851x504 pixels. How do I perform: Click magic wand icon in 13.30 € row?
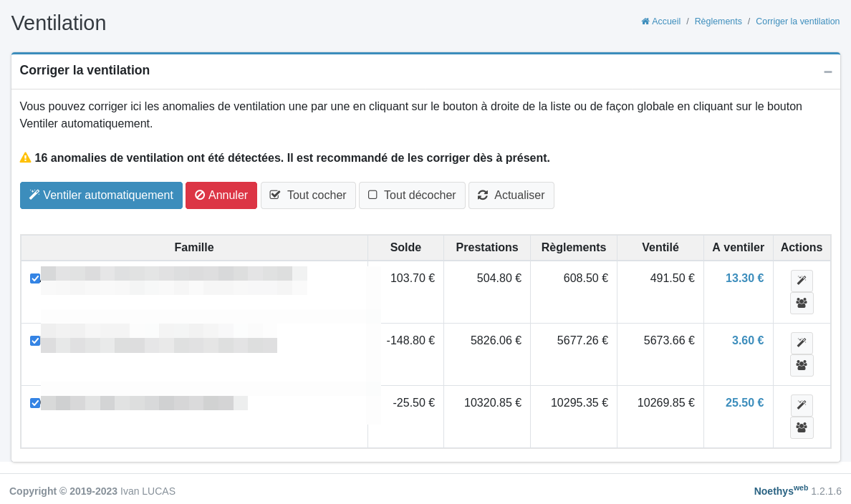(x=802, y=281)
